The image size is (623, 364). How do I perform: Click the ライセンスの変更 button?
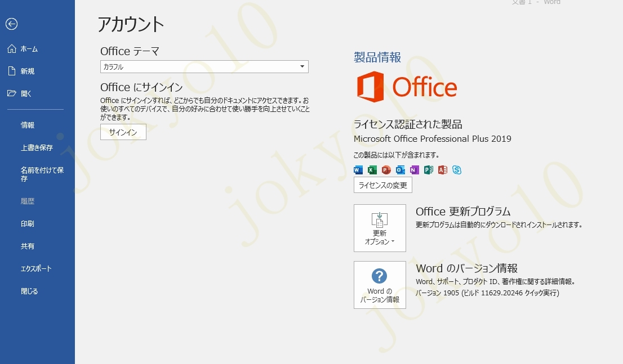[382, 185]
